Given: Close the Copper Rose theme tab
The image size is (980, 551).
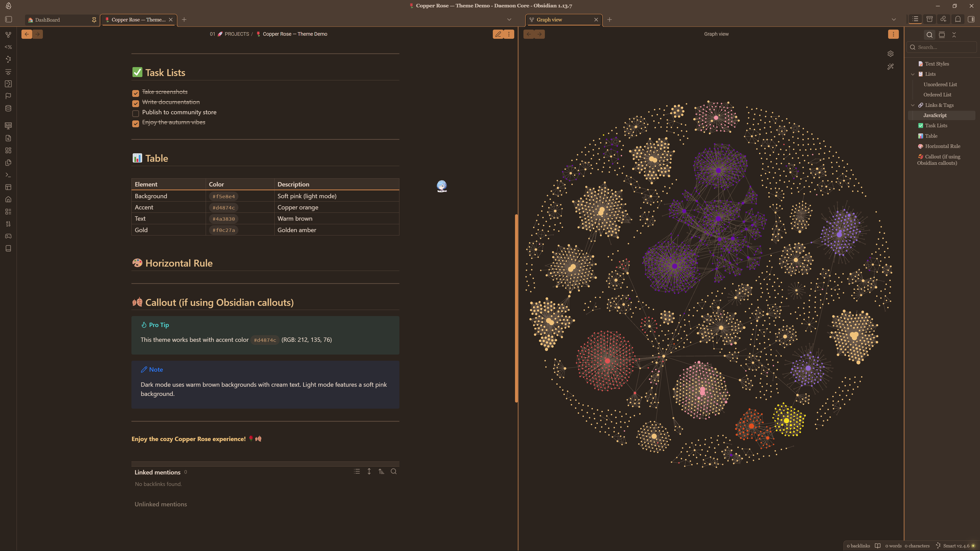Looking at the screenshot, I should [x=171, y=20].
